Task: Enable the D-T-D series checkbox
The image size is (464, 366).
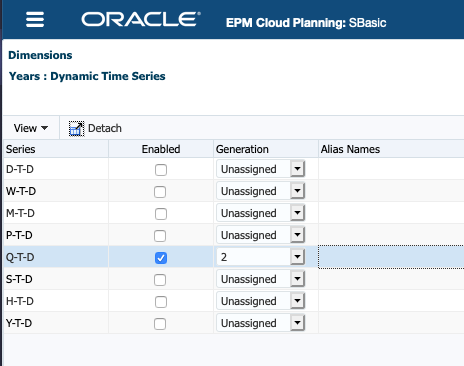Action: (161, 170)
